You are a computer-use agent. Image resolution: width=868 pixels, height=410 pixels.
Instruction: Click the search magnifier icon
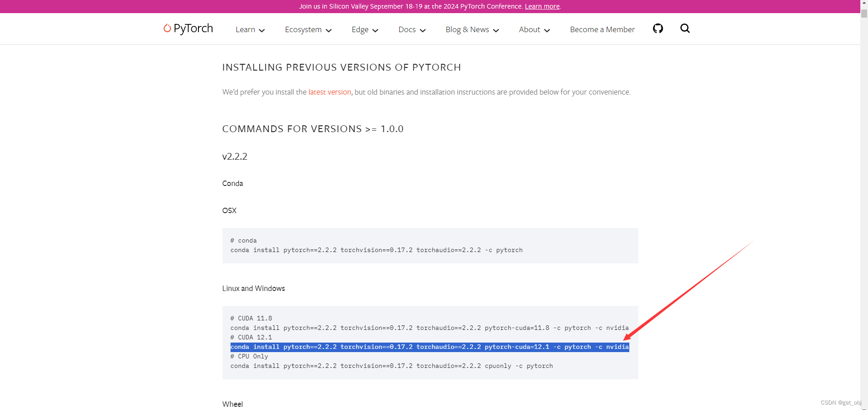point(685,29)
